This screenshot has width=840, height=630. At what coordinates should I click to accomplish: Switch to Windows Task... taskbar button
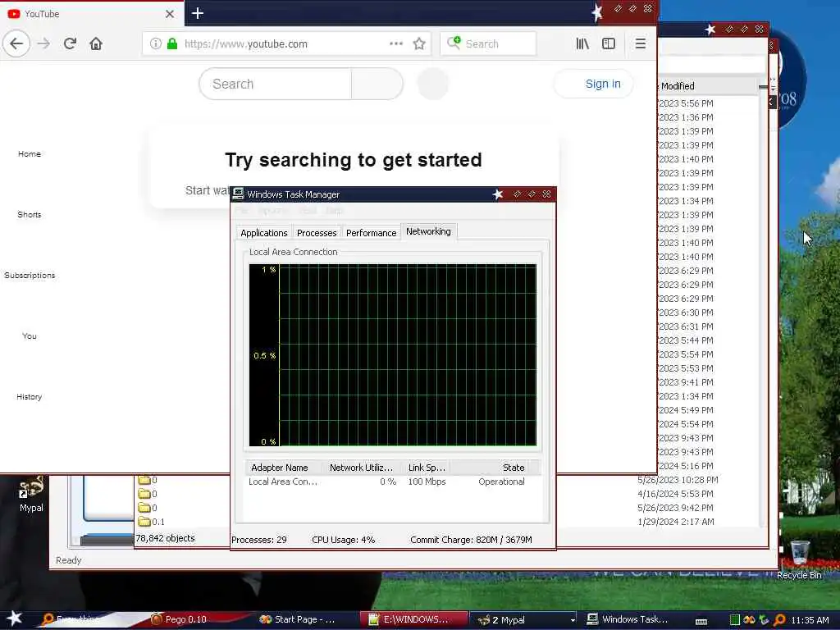pyautogui.click(x=629, y=619)
